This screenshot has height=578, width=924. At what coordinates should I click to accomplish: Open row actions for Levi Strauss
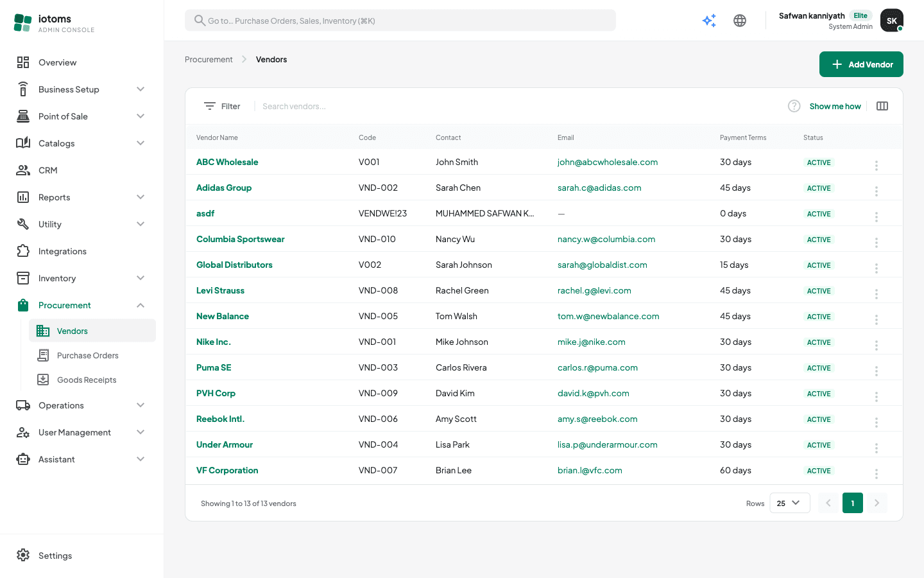(x=877, y=293)
